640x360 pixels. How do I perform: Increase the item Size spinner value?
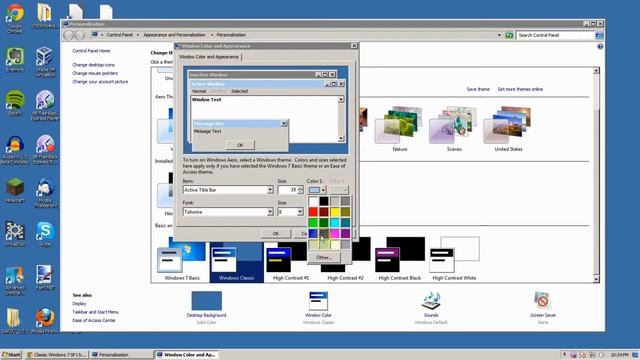pos(301,188)
